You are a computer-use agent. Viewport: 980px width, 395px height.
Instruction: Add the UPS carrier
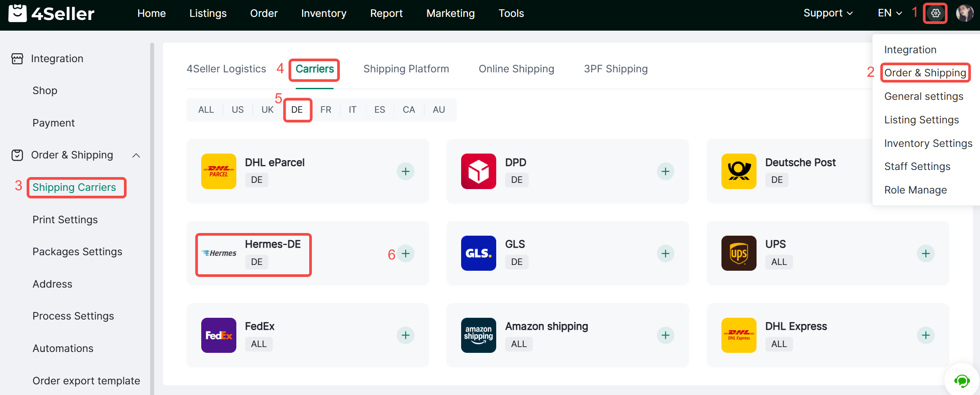point(925,253)
